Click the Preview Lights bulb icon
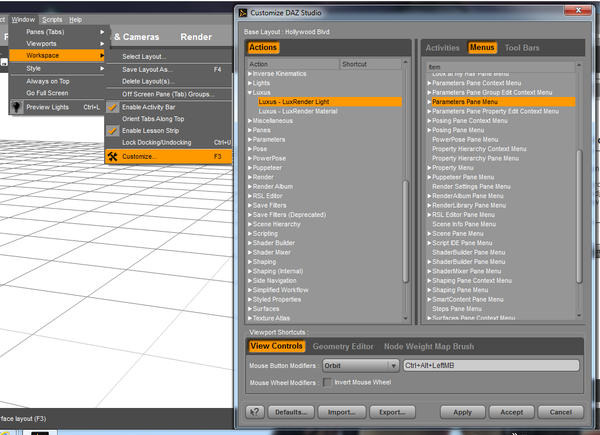600x435 pixels. pos(16,107)
